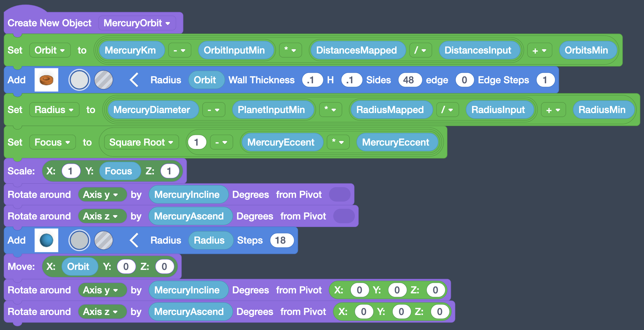
Task: Click the gray color circle beside the torus icon
Action: point(79,80)
